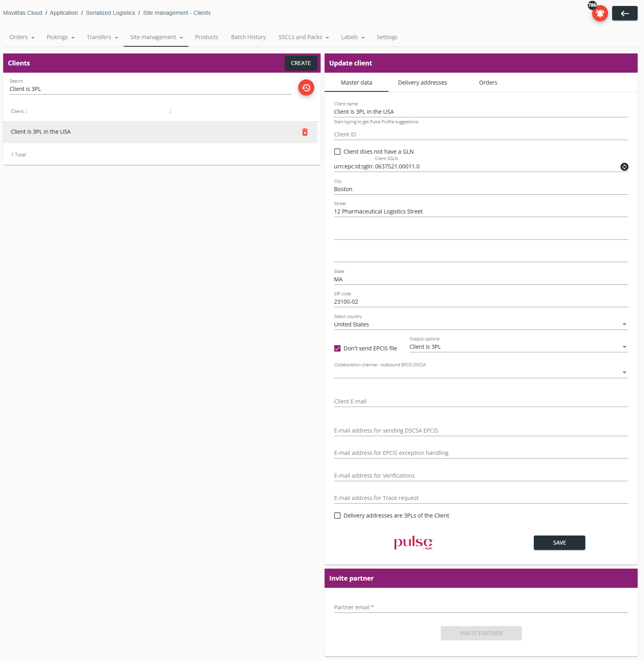Click the INVITE PARTNER button

pyautogui.click(x=481, y=633)
